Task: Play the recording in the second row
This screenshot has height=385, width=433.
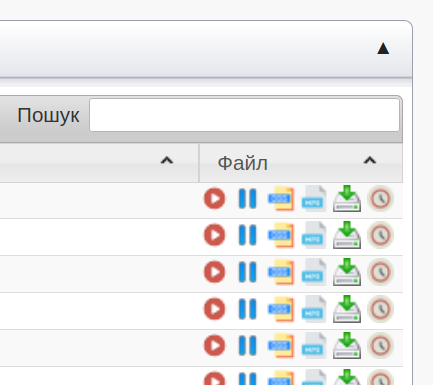Action: [x=214, y=235]
